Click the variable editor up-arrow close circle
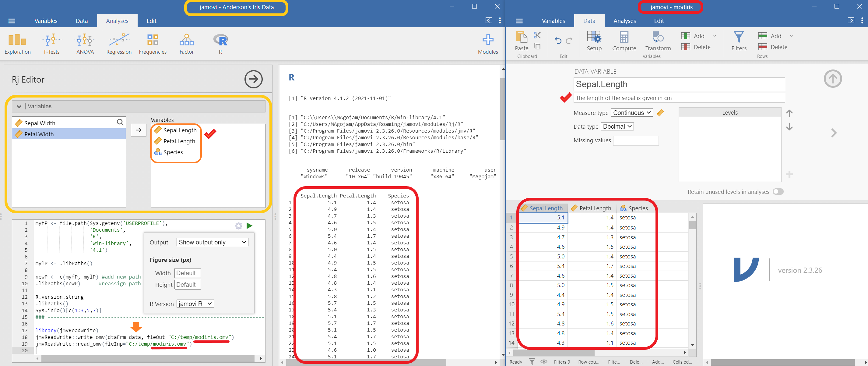This screenshot has height=366, width=868. pos(833,79)
